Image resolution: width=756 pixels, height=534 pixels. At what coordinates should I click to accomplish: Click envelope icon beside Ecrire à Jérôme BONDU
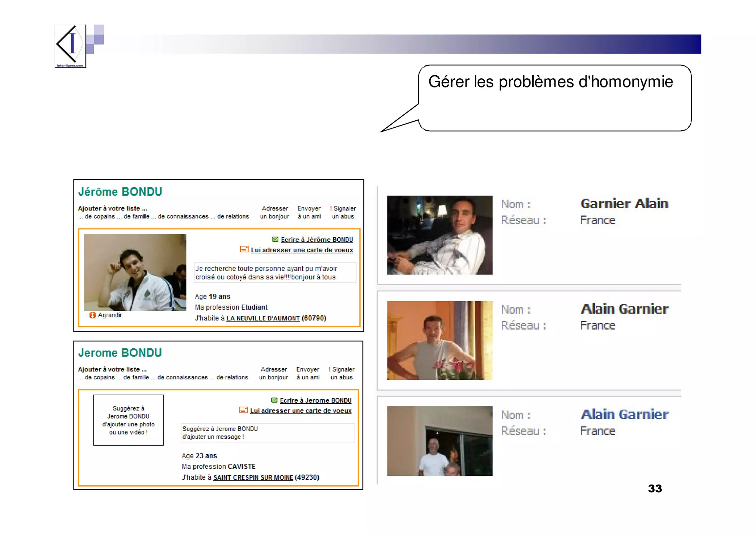[275, 239]
